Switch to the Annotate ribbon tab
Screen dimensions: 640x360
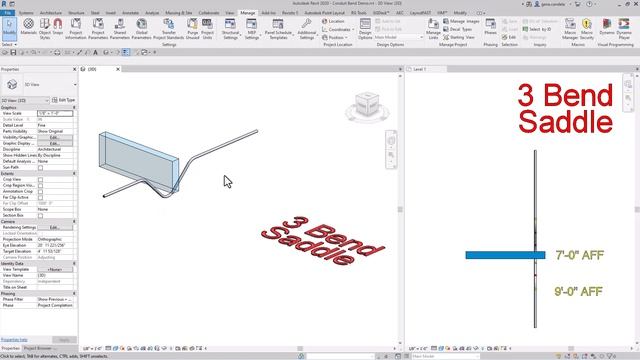point(130,13)
